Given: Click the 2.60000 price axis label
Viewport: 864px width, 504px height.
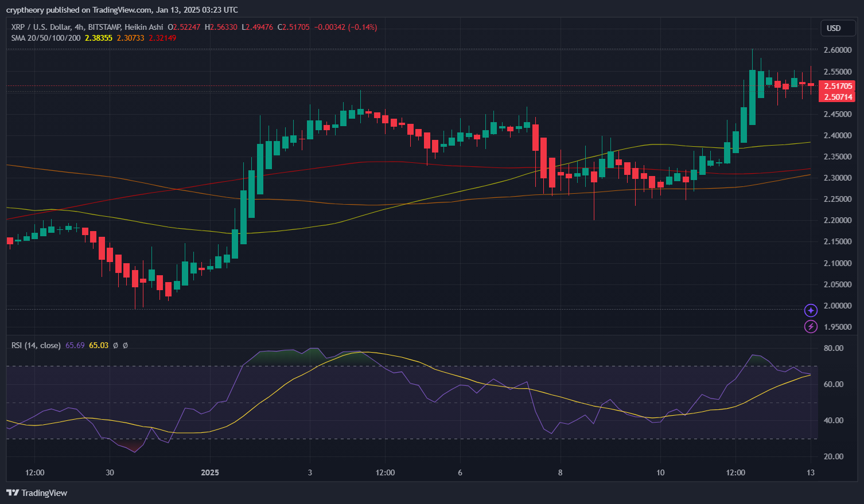Looking at the screenshot, I should click(x=838, y=50).
